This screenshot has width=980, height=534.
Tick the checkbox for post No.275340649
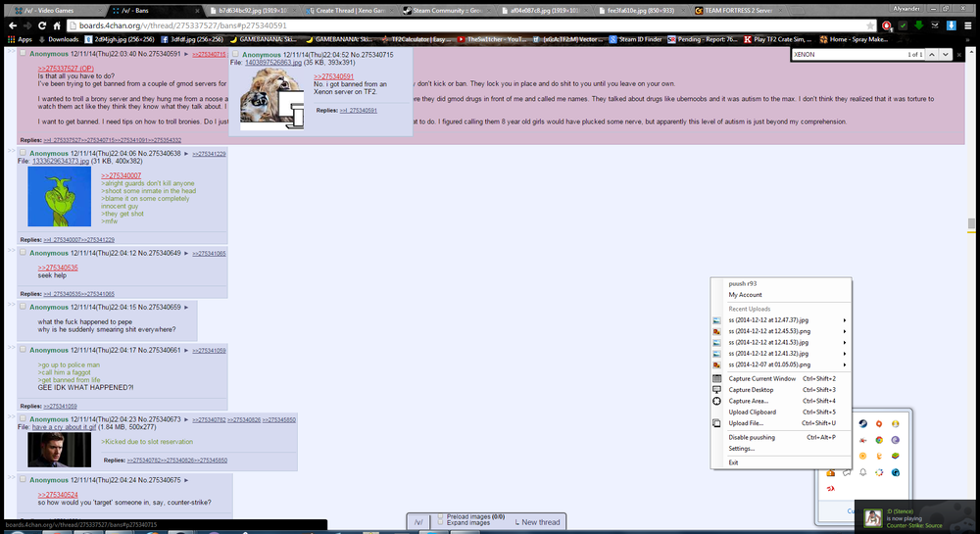coord(23,253)
